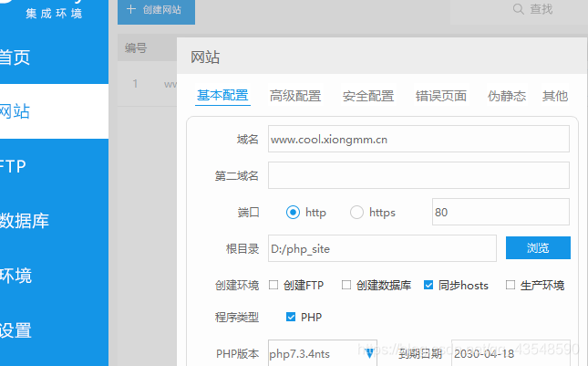Open the 错误页面 tab
This screenshot has width=588, height=366.
440,96
